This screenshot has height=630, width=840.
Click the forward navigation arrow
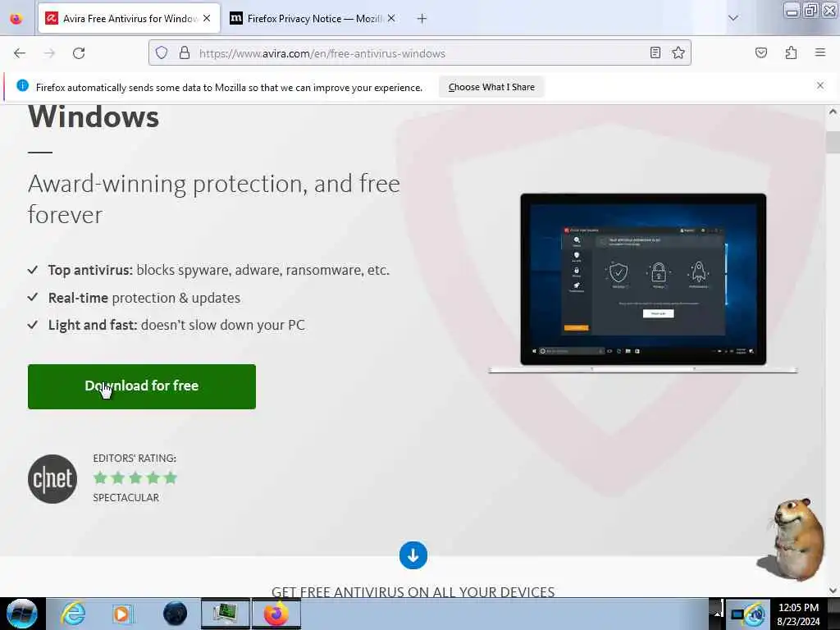[x=49, y=53]
